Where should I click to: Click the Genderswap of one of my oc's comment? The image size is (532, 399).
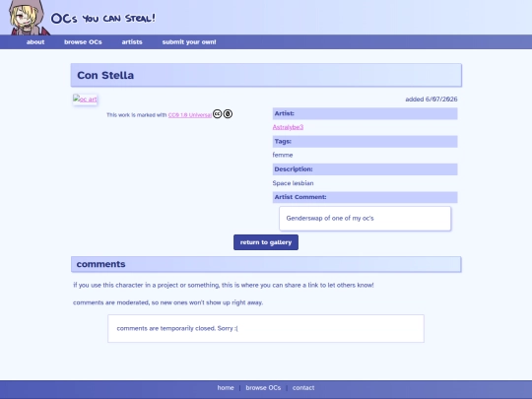pos(330,218)
